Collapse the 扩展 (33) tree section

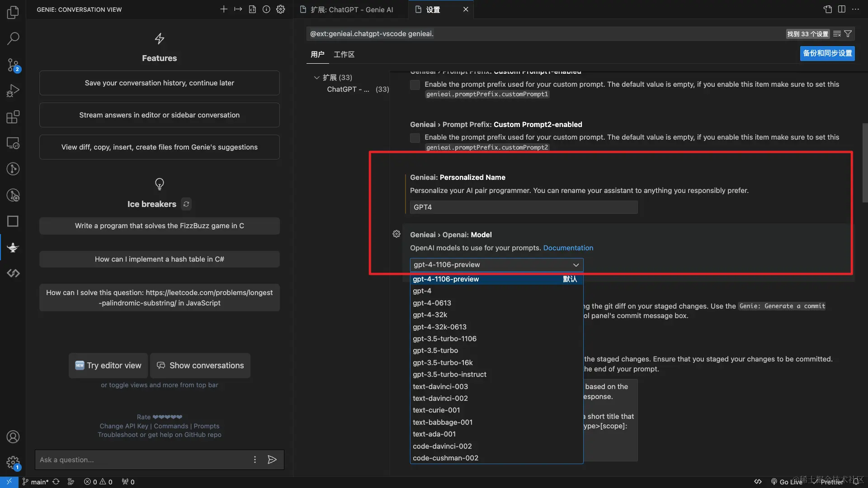tap(316, 78)
